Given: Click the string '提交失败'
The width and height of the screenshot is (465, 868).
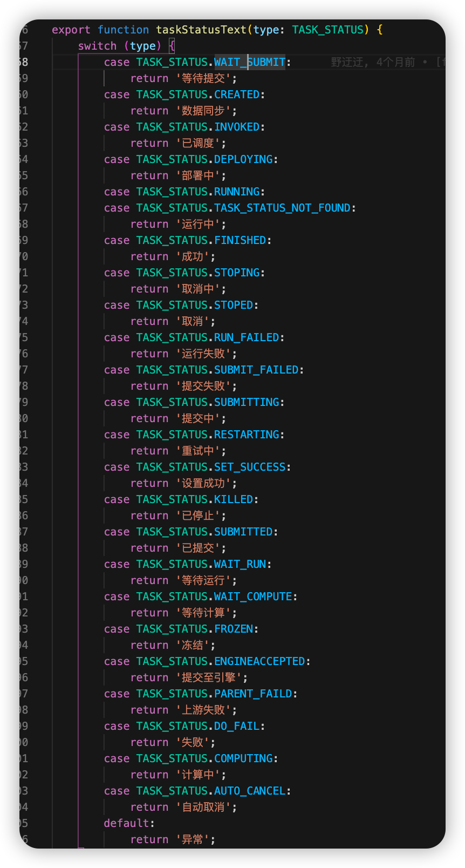Looking at the screenshot, I should pos(203,386).
